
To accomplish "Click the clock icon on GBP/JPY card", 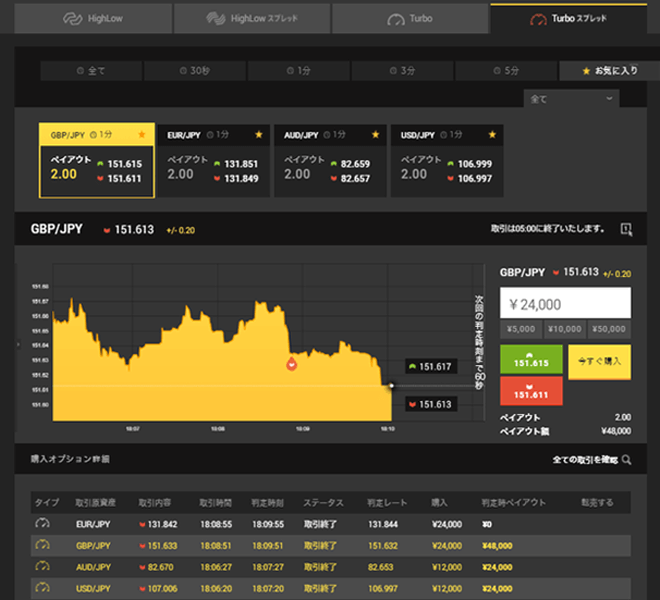I will click(x=93, y=135).
